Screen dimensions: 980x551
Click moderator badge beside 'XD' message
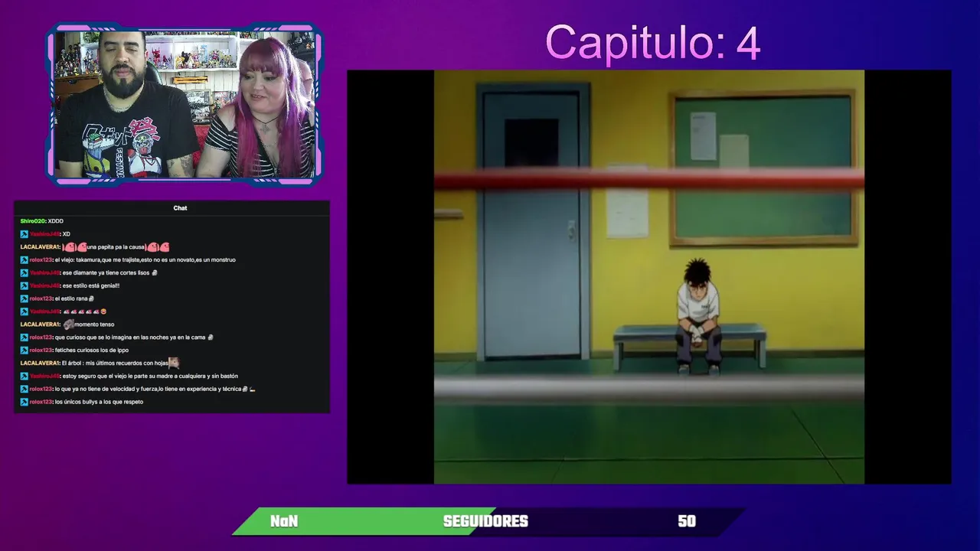point(24,234)
